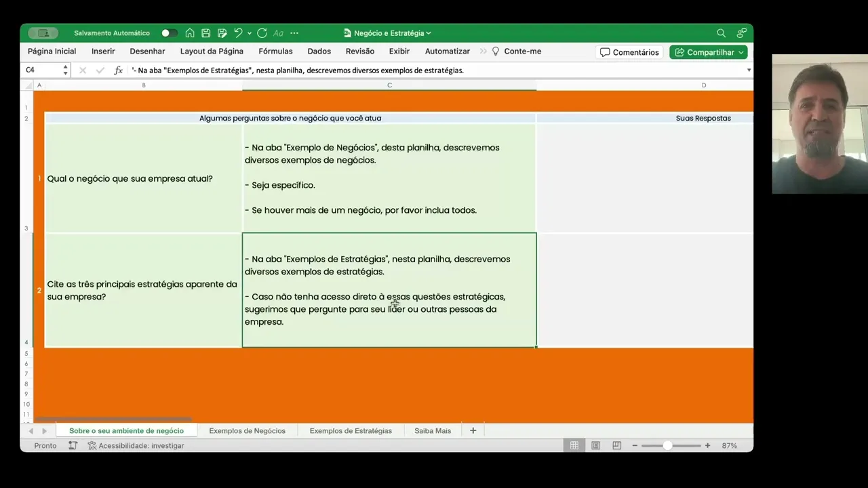Toggle the Salvamento Automático switch
The image size is (868, 488).
click(x=169, y=33)
